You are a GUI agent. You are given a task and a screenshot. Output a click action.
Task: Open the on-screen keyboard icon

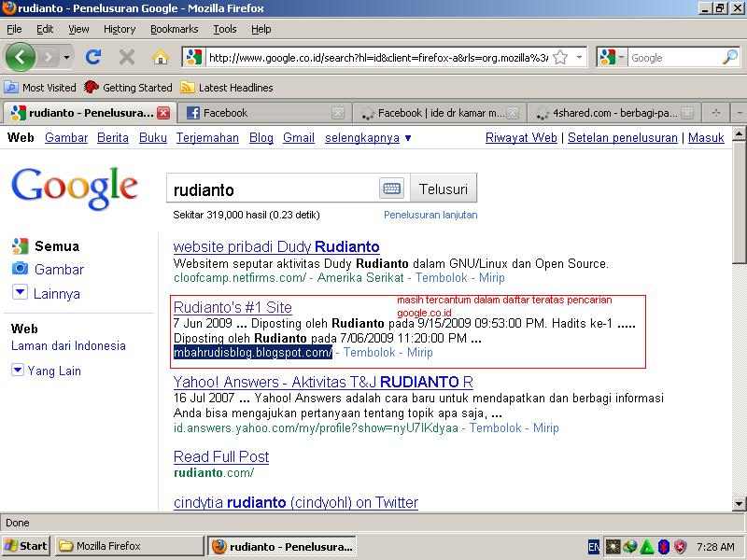391,189
